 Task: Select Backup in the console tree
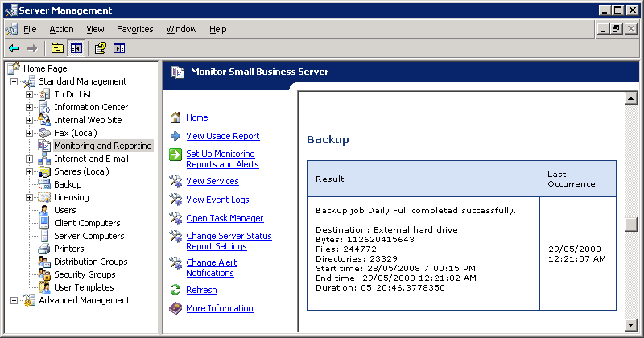(68, 184)
